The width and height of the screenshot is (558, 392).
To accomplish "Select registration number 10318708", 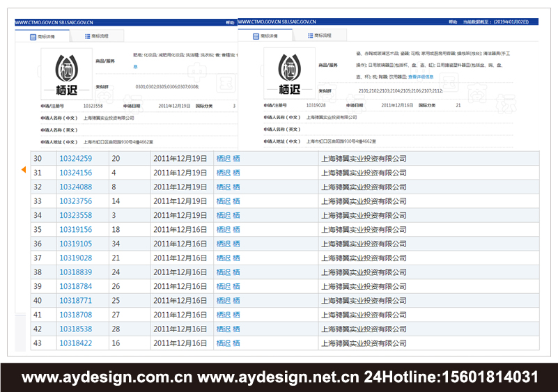I will 75,315.
